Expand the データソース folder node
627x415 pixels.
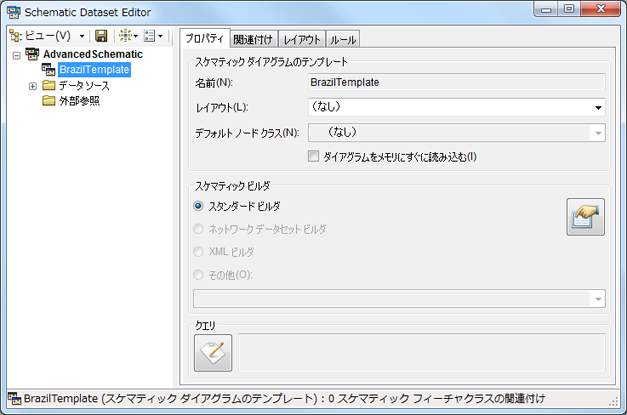click(x=33, y=86)
